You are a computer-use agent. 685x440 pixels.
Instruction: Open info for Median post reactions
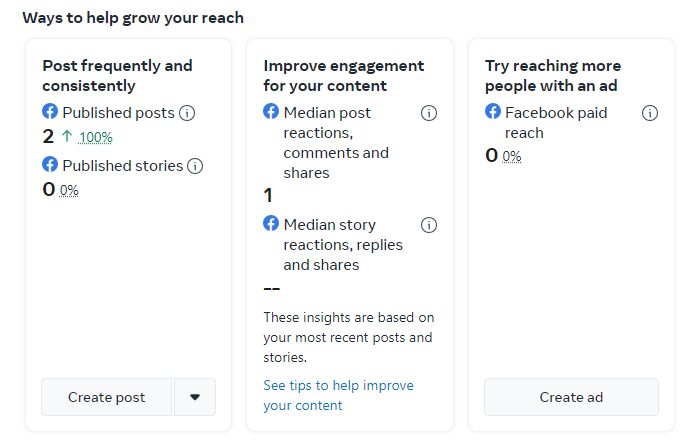[x=429, y=113]
